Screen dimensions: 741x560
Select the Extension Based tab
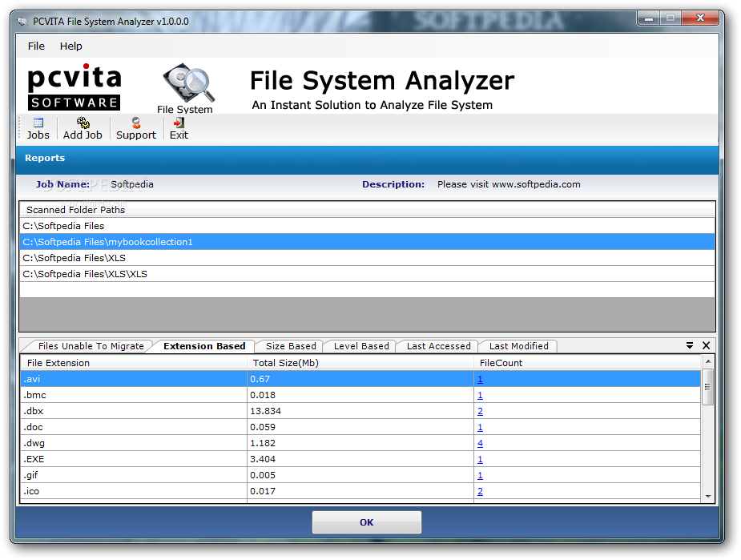(204, 346)
